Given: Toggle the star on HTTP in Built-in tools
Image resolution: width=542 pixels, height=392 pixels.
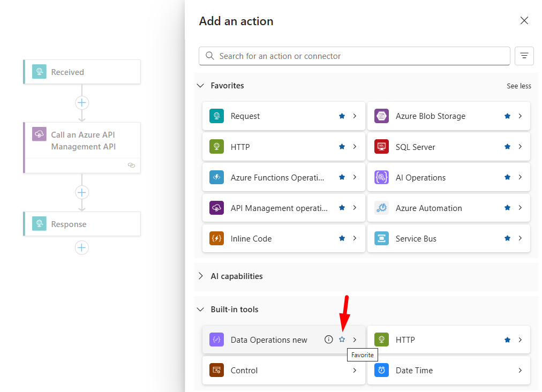Looking at the screenshot, I should (x=507, y=340).
